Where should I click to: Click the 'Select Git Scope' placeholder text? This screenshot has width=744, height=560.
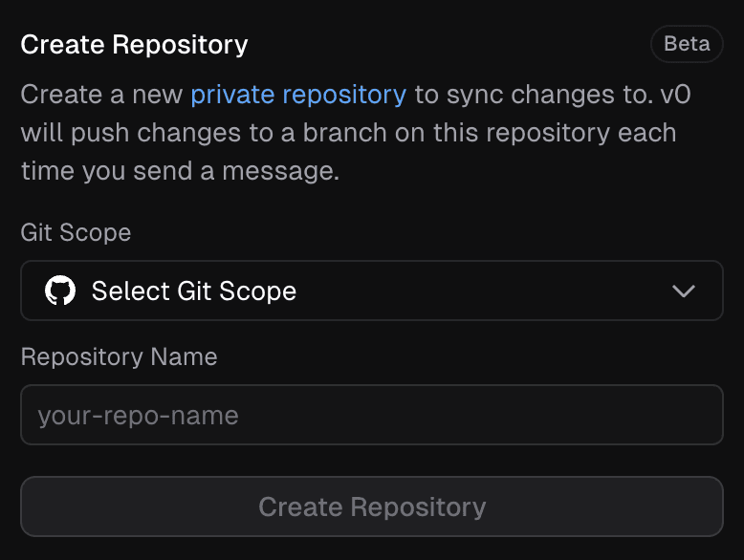point(193,291)
